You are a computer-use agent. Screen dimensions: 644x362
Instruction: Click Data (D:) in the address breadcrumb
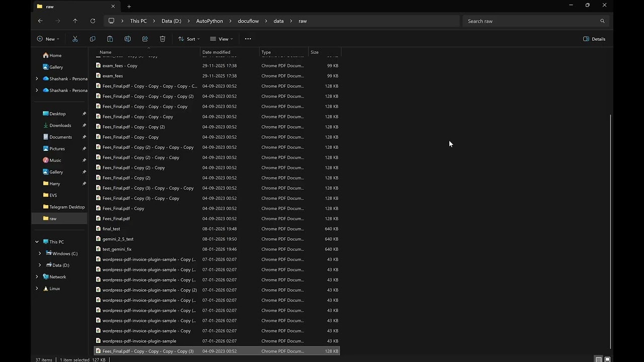click(171, 21)
